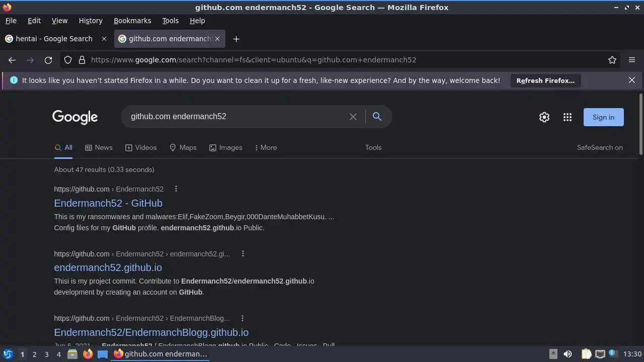View site security padlock info
644x362 pixels.
click(x=82, y=60)
